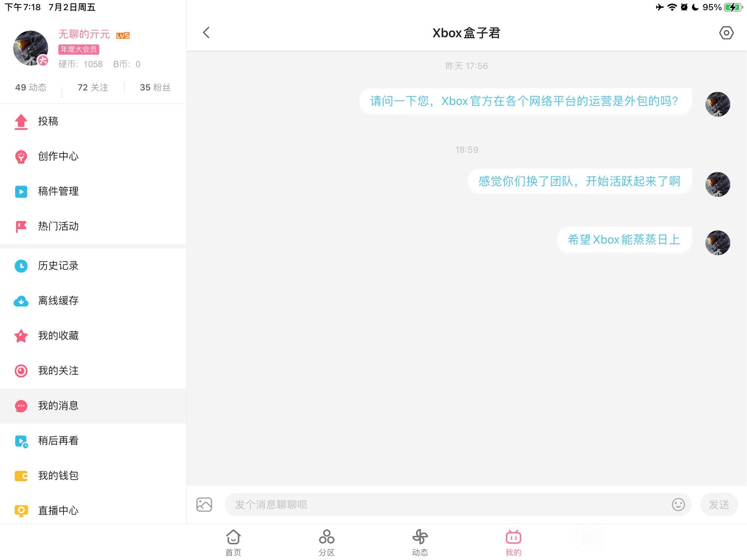View 72 关注 following list

tap(93, 87)
